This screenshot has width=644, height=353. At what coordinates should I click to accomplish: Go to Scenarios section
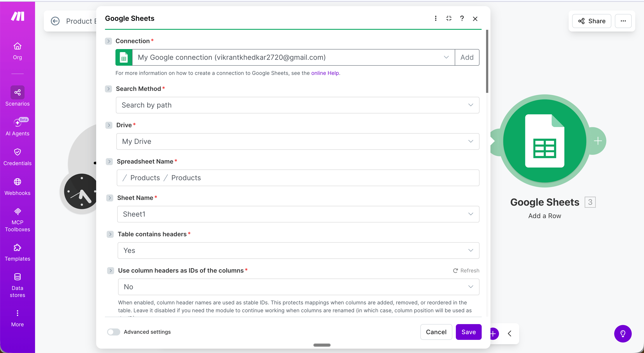pyautogui.click(x=18, y=96)
